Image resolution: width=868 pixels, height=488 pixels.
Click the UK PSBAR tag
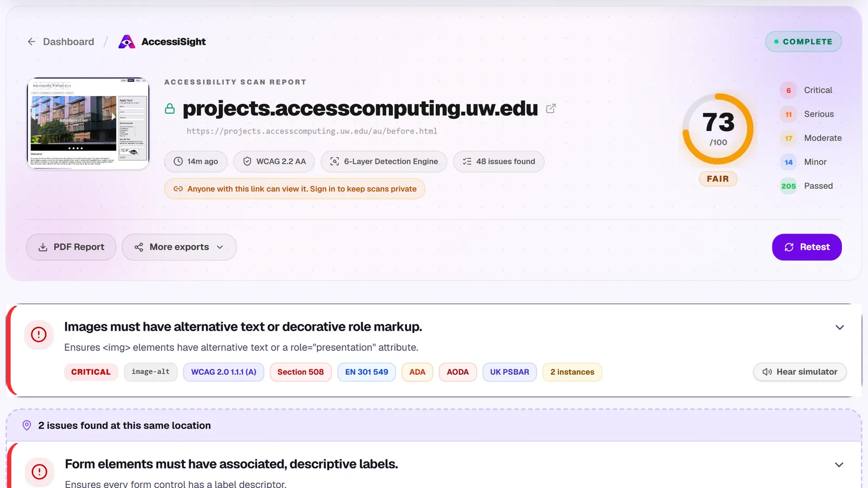509,372
